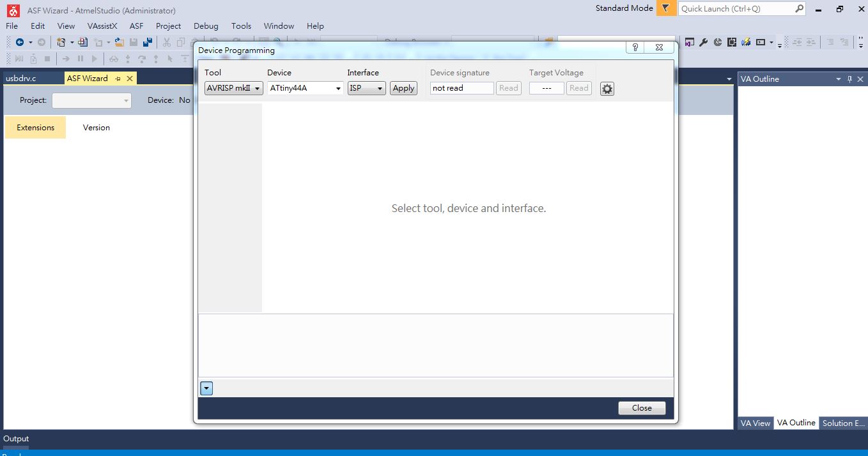Select the Version tab in ASF Wizard
The image size is (868, 456).
tap(97, 128)
